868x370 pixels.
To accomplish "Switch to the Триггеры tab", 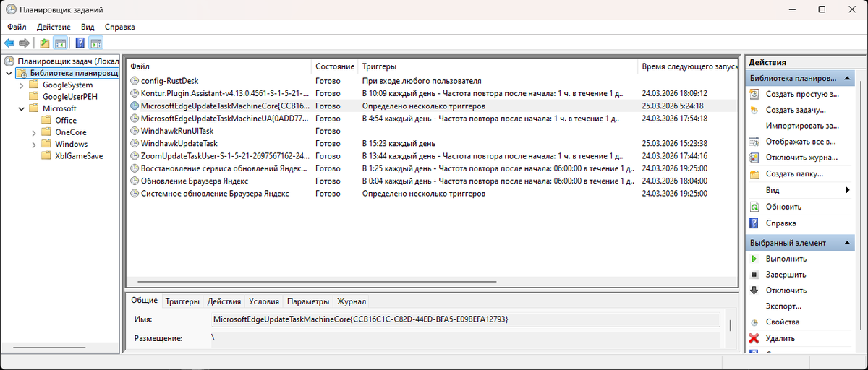I will tap(183, 301).
